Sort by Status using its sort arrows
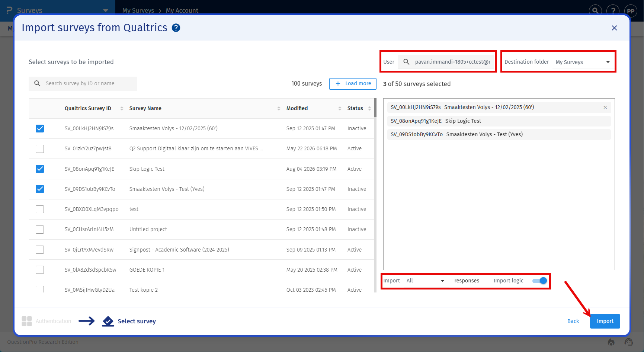Image resolution: width=644 pixels, height=352 pixels. 369,108
